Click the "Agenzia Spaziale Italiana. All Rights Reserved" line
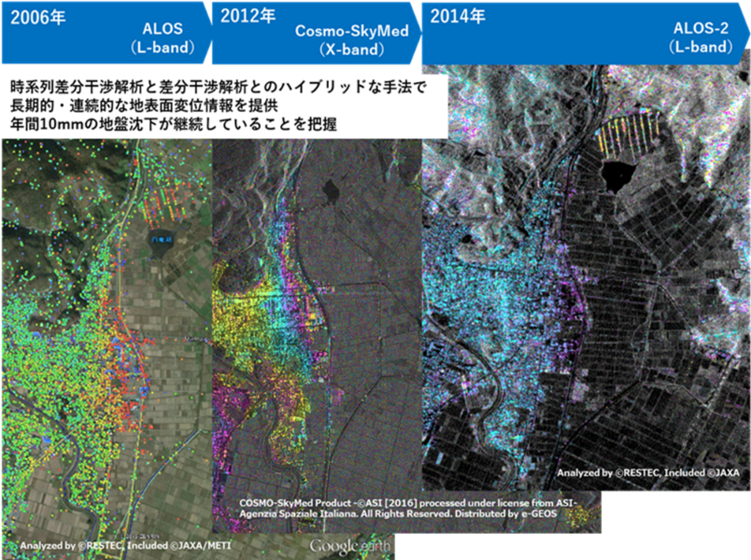 (398, 513)
